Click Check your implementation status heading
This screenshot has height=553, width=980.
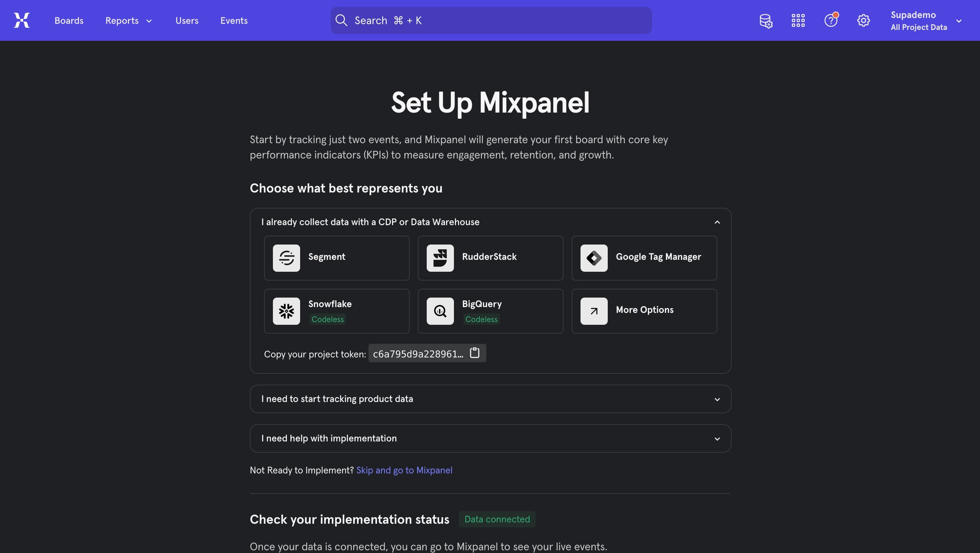(349, 519)
